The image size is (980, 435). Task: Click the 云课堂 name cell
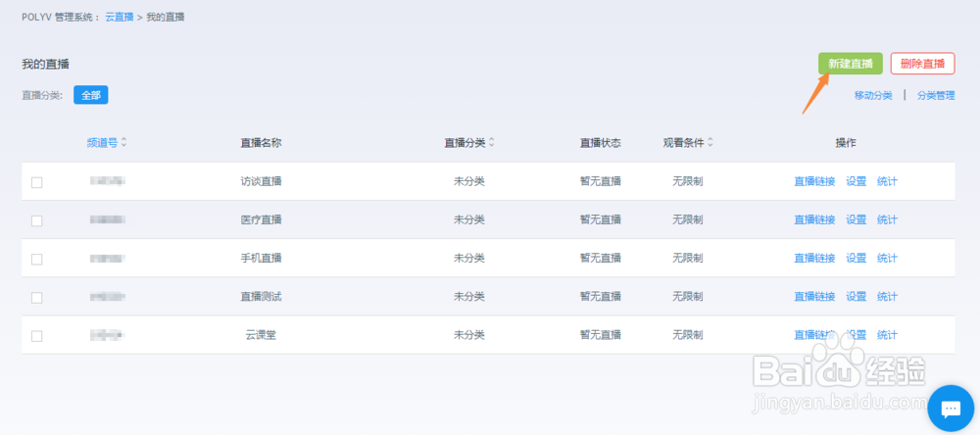click(262, 334)
